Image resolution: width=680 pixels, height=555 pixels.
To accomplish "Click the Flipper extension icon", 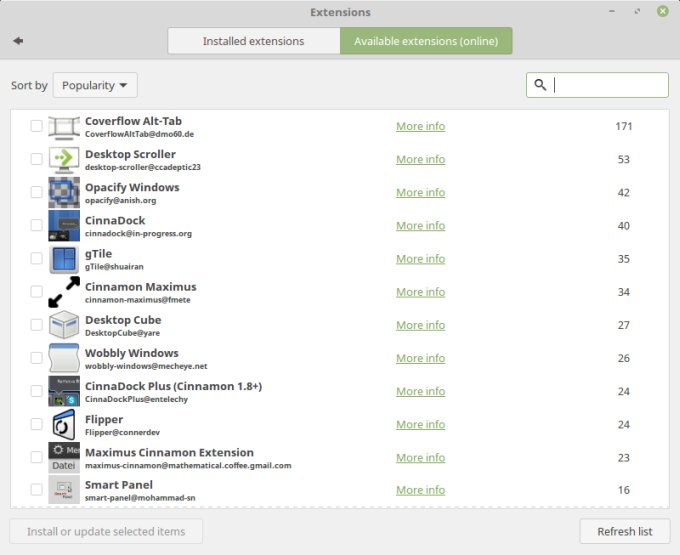I will click(64, 424).
